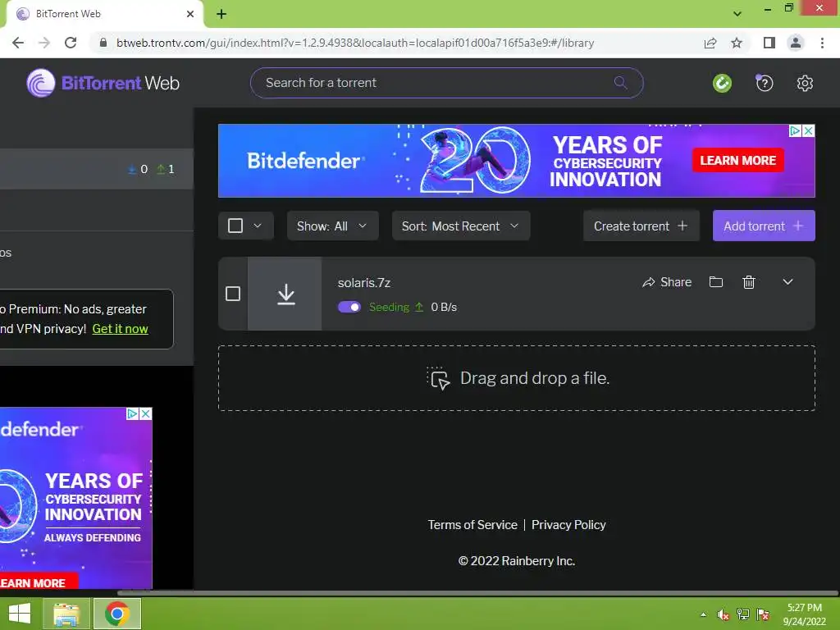Share the solaris.7z torrent
This screenshot has width=840, height=630.
click(667, 282)
